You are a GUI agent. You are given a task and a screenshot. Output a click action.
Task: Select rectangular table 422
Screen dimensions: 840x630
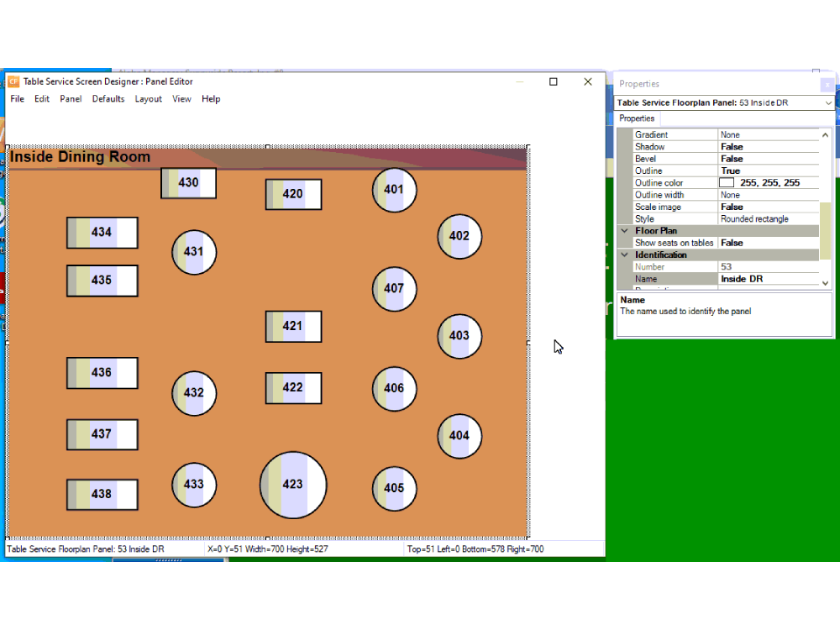coord(293,388)
